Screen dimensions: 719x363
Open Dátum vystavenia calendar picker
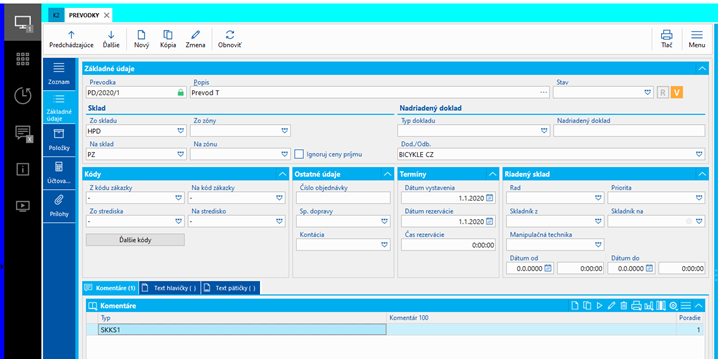(489, 198)
